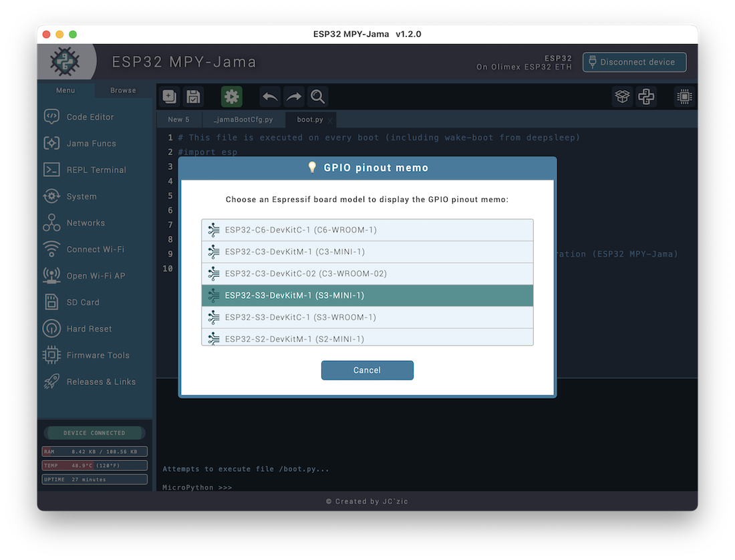Viewport: 735px width, 560px height.
Task: Click the Hard Reset sidebar icon
Action: [51, 329]
